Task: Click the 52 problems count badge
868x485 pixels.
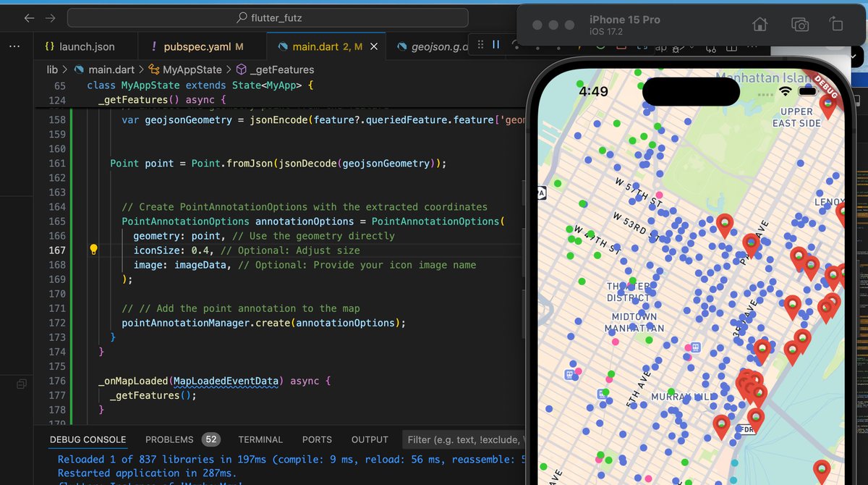Action: [210, 439]
